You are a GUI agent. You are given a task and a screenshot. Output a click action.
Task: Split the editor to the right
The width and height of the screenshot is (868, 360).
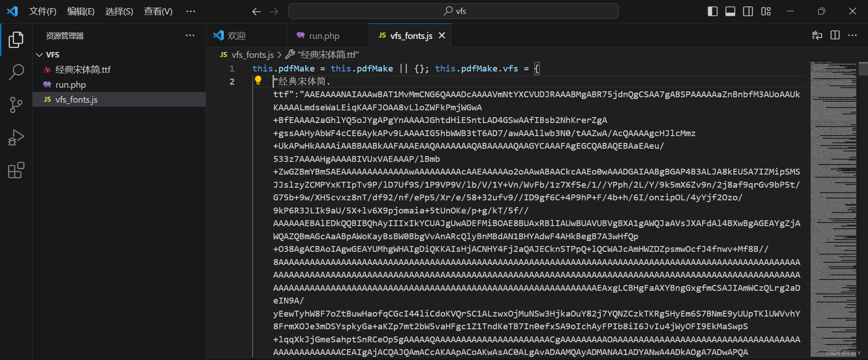(835, 35)
